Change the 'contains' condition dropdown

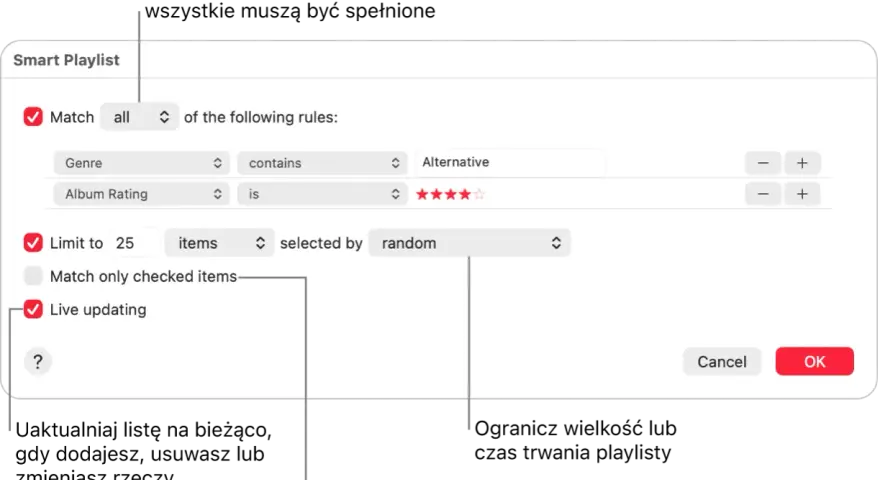pyautogui.click(x=322, y=163)
